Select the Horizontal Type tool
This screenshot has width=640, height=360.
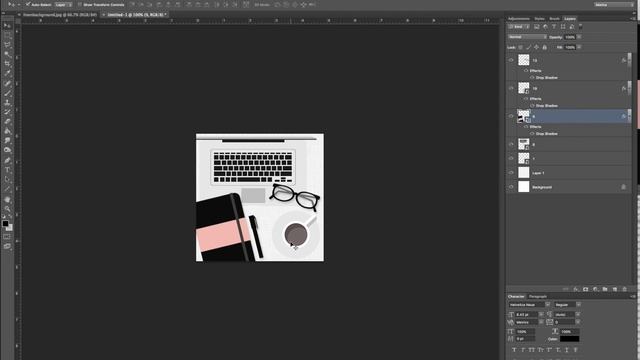click(7, 170)
